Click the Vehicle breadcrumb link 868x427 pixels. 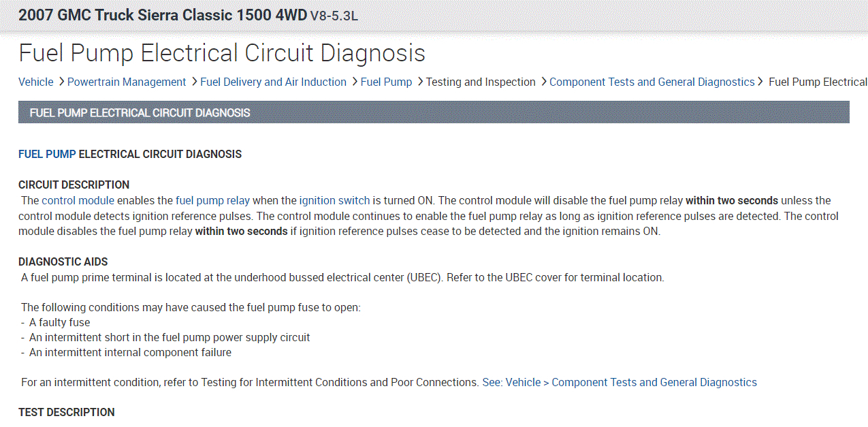[35, 82]
